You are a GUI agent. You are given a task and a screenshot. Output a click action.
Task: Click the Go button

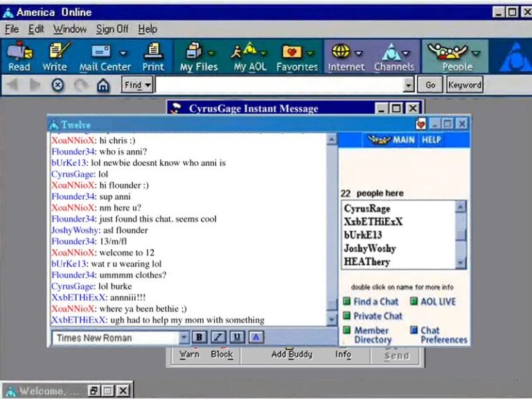point(430,85)
